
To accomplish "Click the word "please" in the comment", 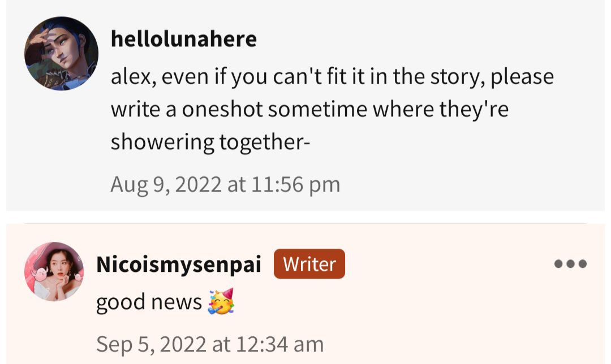I will pos(522,76).
